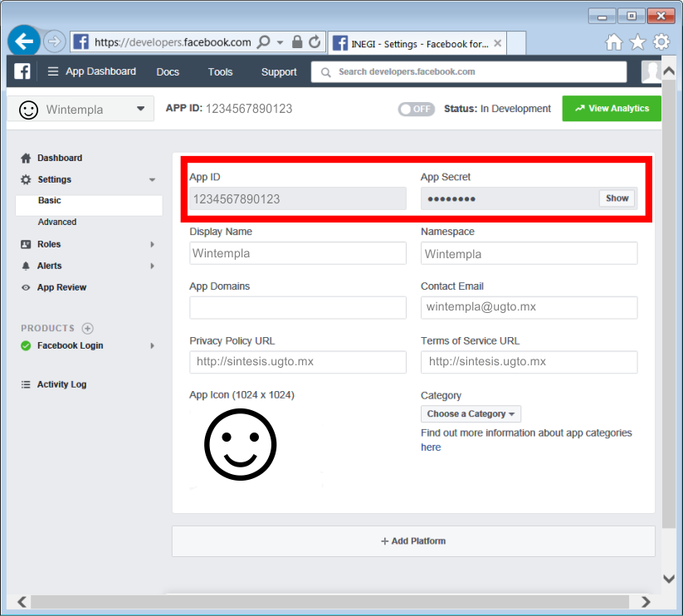Add a product with the plus icon
The width and height of the screenshot is (683, 616).
pos(87,328)
